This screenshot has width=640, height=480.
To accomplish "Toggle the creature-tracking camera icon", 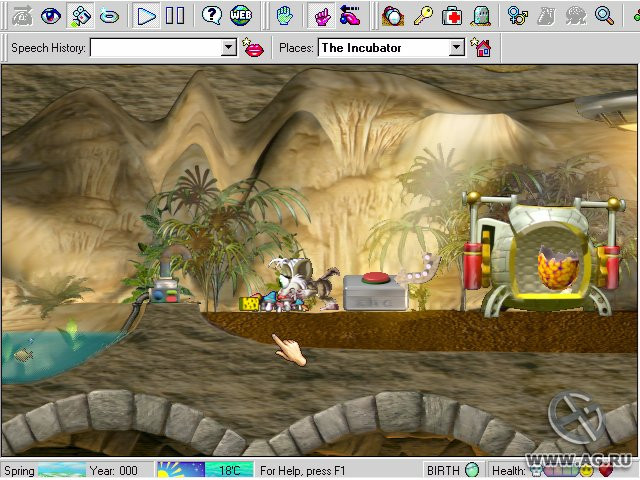I will 80,16.
